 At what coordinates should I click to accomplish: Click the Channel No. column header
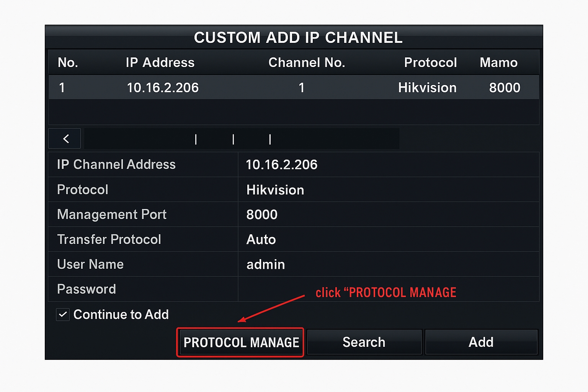[x=307, y=62]
